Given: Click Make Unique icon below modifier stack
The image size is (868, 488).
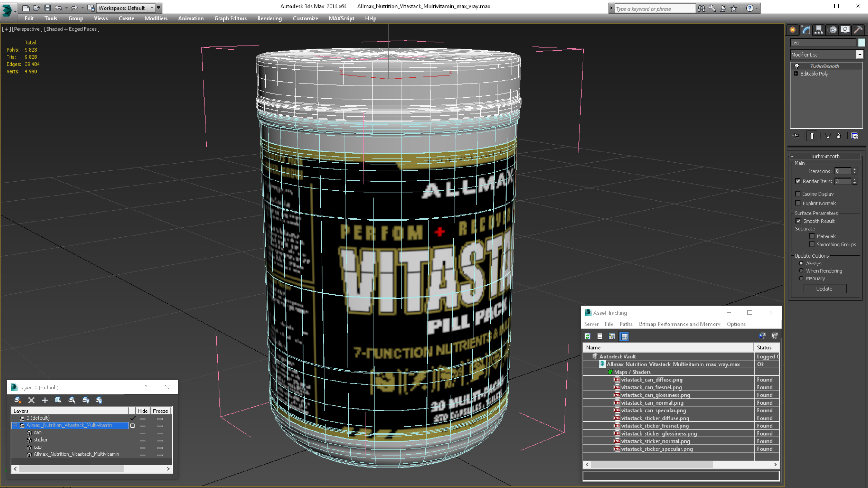Looking at the screenshot, I should coord(828,136).
